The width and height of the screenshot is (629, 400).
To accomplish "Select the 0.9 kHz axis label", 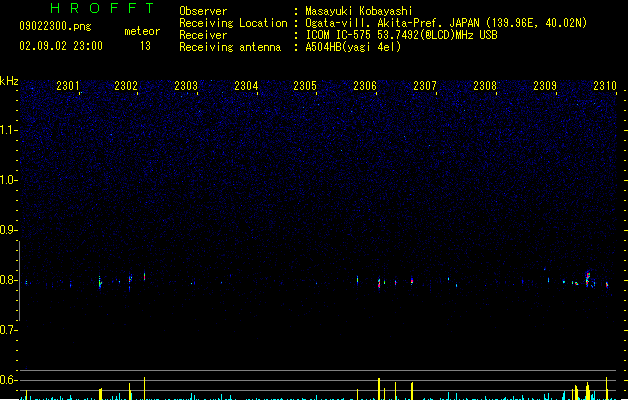I will click(8, 230).
